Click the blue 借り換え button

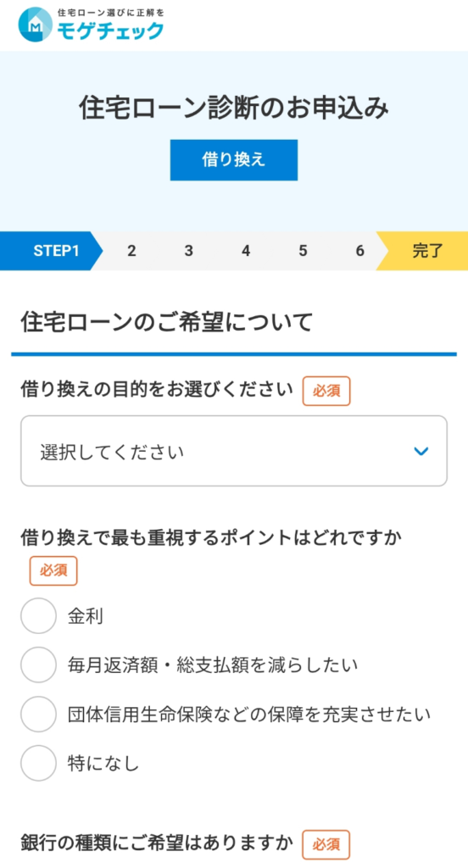[x=234, y=160]
